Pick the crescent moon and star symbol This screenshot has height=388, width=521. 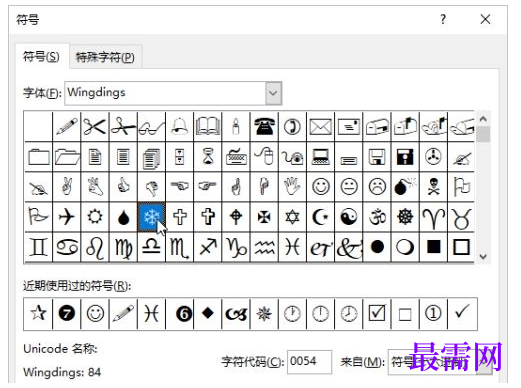pos(321,217)
